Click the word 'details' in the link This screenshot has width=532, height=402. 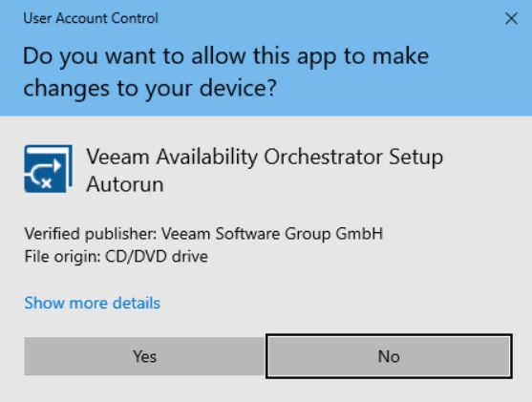[137, 303]
